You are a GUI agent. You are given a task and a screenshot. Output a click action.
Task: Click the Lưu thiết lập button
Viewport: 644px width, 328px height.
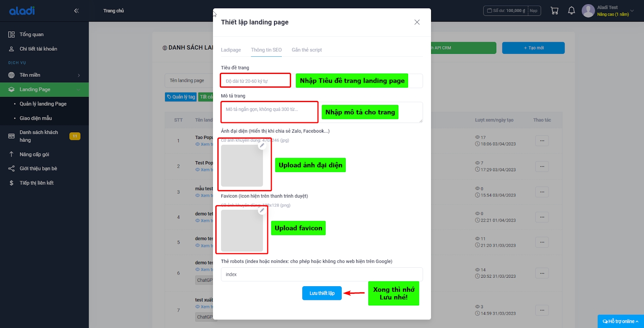click(x=322, y=293)
